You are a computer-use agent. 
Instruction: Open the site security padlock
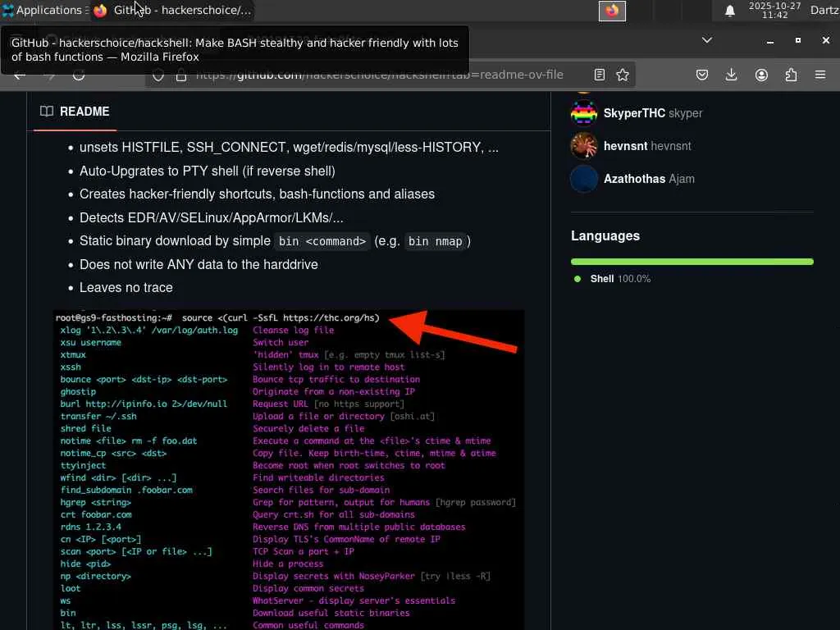[x=181, y=75]
